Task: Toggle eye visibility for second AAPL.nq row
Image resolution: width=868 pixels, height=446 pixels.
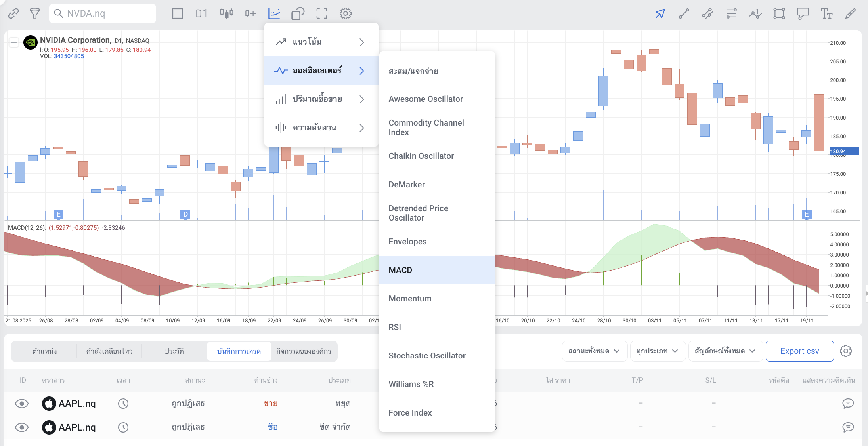Action: [22, 427]
